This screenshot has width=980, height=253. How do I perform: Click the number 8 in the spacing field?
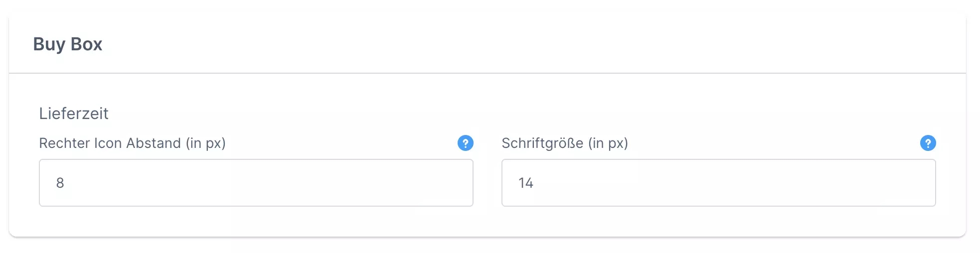tap(60, 183)
